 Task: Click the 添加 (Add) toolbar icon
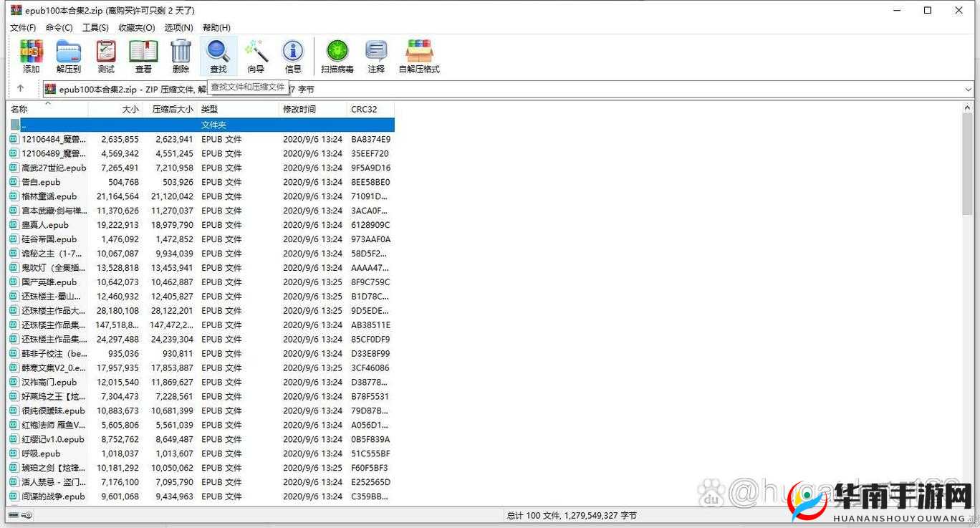click(x=31, y=57)
